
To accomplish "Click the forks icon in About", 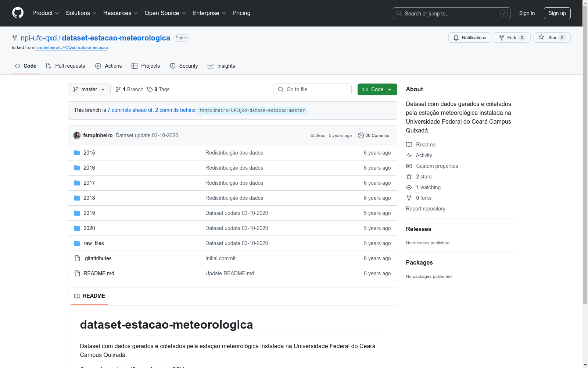I will point(409,198).
